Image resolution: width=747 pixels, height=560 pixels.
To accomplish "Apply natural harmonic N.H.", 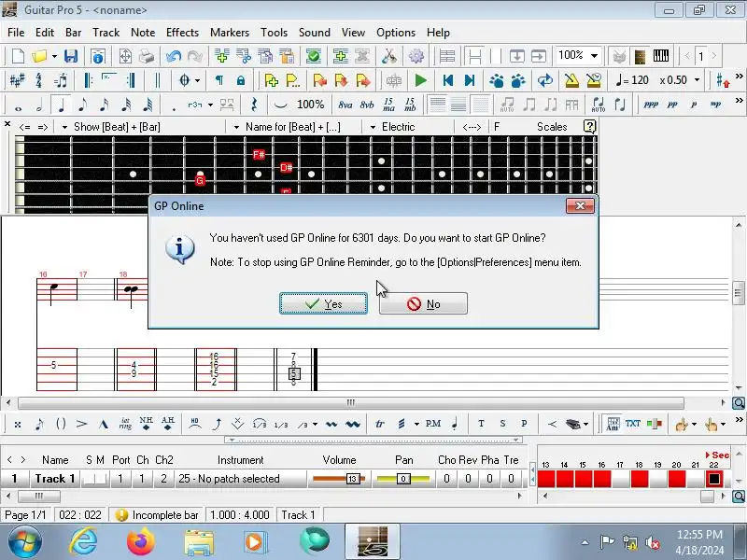I will [x=147, y=424].
